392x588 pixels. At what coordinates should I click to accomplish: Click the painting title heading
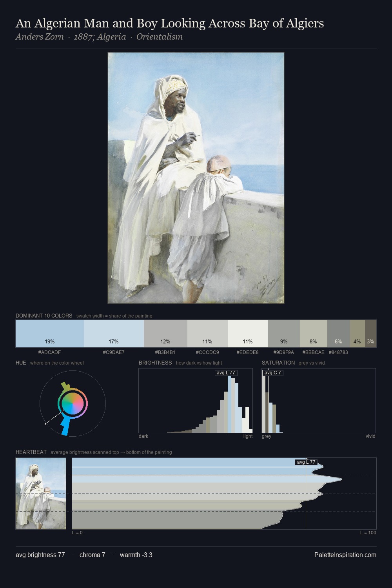coord(170,24)
